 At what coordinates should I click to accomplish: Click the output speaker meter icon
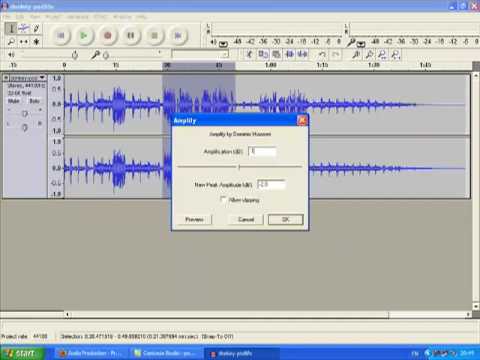click(213, 42)
